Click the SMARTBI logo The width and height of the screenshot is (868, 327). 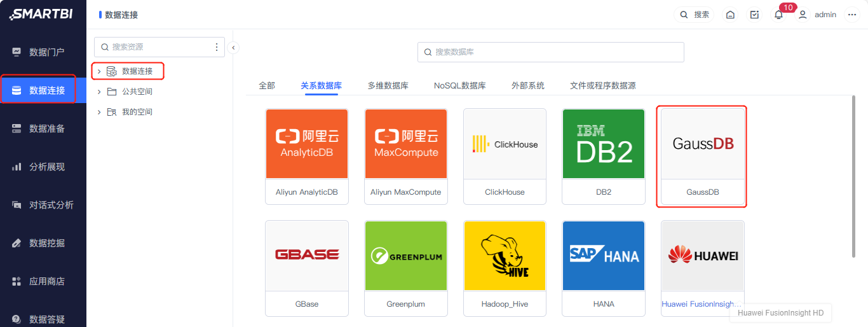41,14
